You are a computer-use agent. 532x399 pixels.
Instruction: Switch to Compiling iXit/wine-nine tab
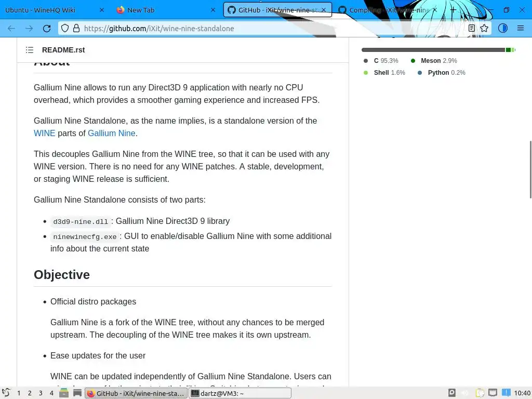(389, 10)
